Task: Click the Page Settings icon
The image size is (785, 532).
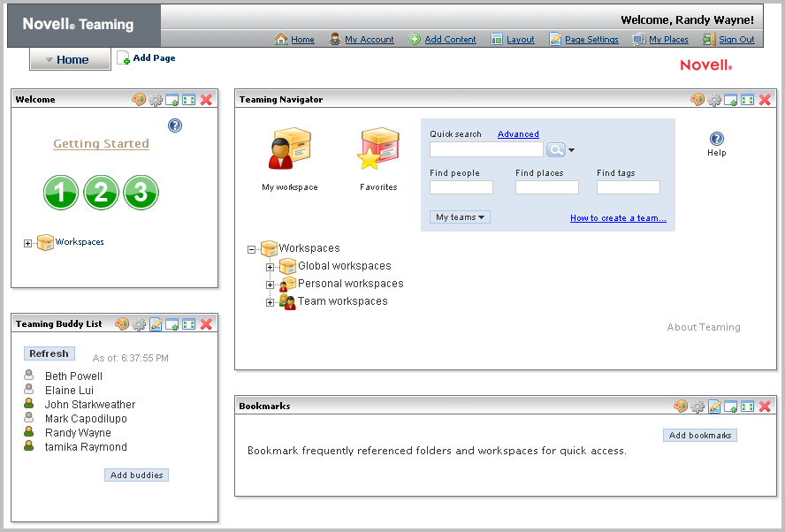Action: [x=554, y=39]
